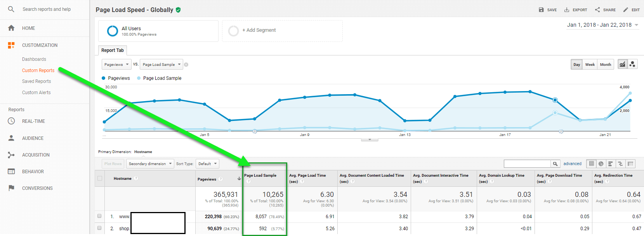Click the EXPORT download icon
644x236 pixels.
point(567,10)
